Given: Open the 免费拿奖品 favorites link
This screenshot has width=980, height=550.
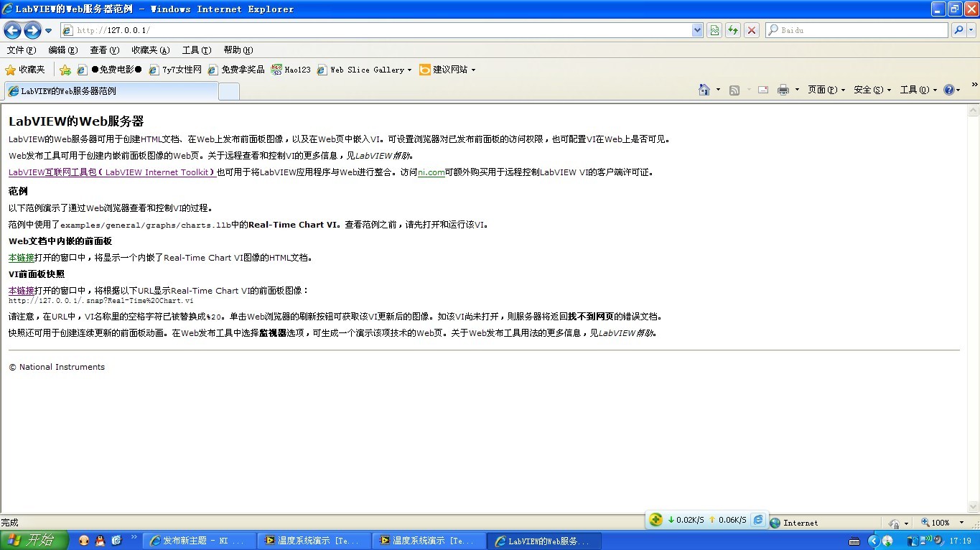Looking at the screenshot, I should tap(236, 70).
